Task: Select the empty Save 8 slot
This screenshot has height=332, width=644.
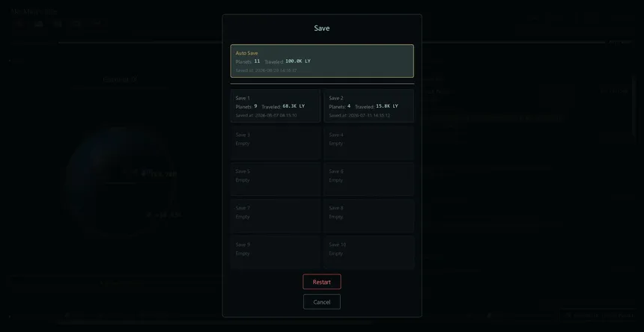Action: [369, 215]
